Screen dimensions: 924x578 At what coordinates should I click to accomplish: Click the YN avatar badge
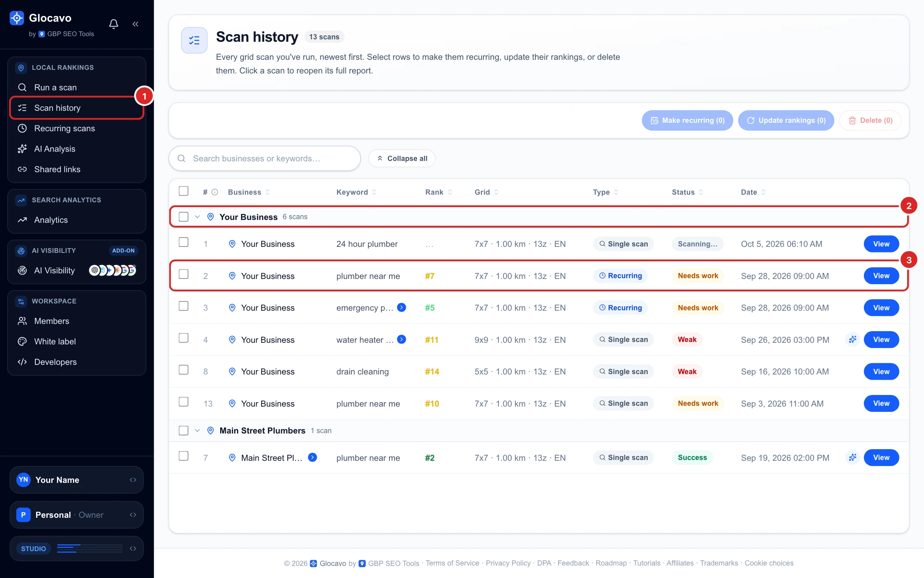(x=24, y=480)
